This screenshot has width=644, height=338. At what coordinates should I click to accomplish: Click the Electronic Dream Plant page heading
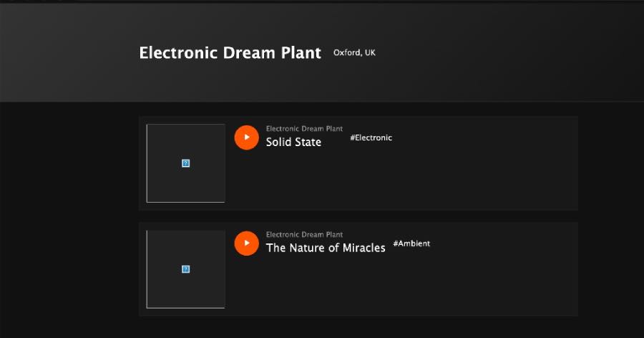pos(230,53)
